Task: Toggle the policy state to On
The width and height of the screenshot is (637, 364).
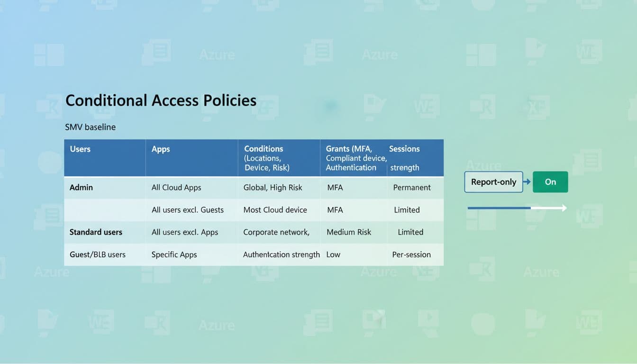Action: (550, 182)
